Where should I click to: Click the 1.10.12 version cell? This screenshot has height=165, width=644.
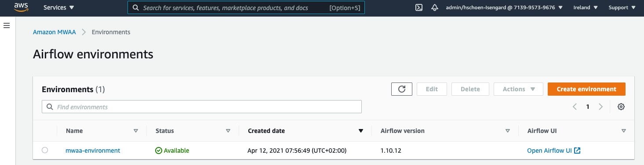pyautogui.click(x=391, y=151)
